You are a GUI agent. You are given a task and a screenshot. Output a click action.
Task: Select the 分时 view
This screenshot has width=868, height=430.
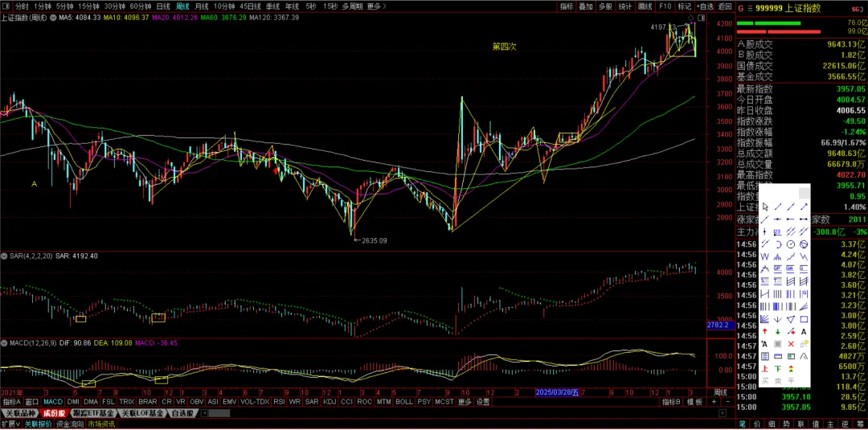pyautogui.click(x=22, y=6)
